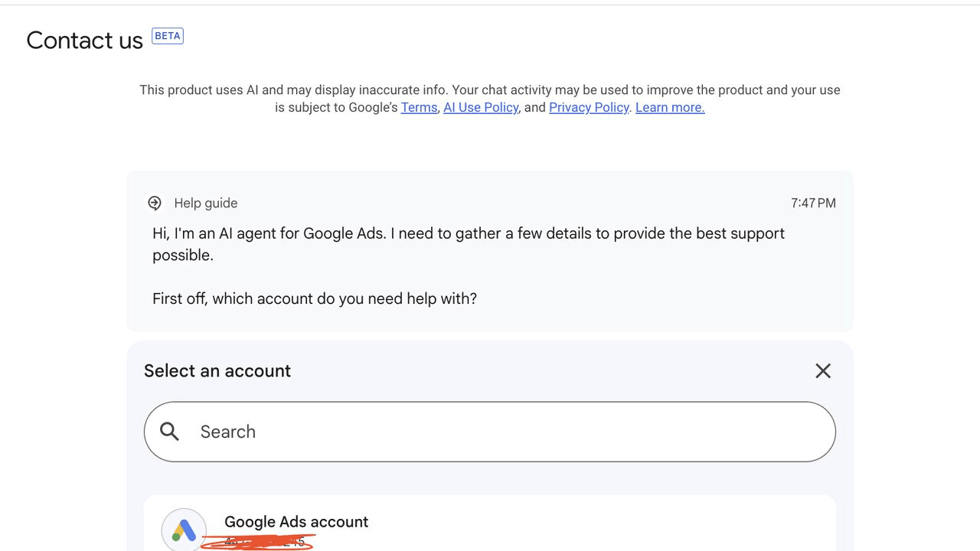Click the BETA badge beside Contact us

point(168,36)
